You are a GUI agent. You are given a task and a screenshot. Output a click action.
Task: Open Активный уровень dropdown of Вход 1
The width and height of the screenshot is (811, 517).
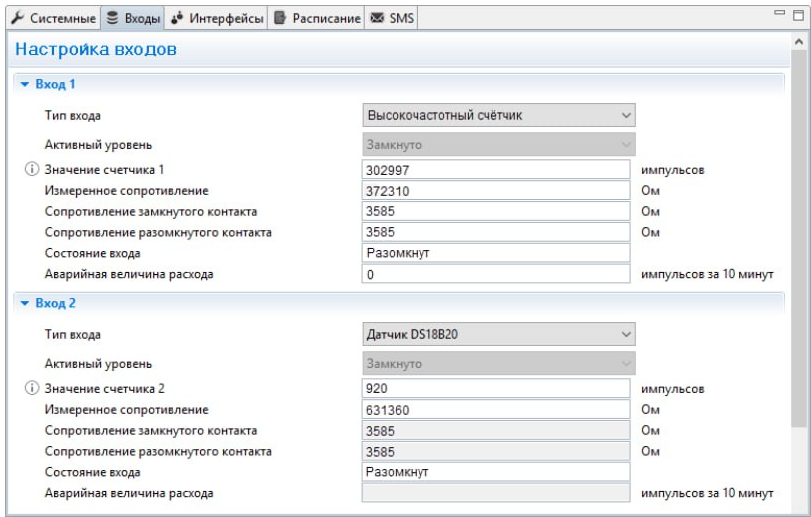(x=499, y=144)
